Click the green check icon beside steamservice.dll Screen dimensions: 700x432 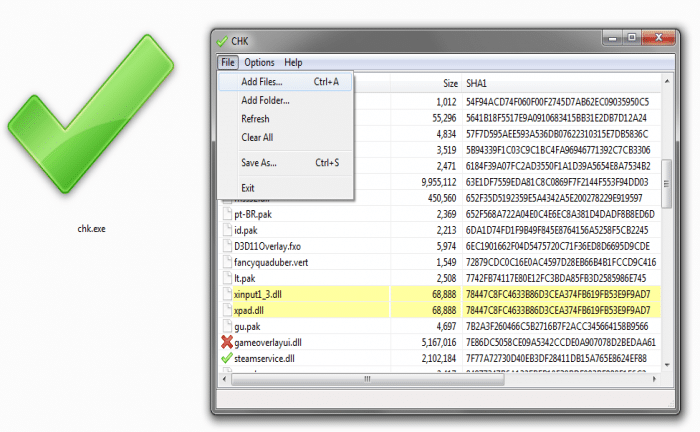(226, 358)
